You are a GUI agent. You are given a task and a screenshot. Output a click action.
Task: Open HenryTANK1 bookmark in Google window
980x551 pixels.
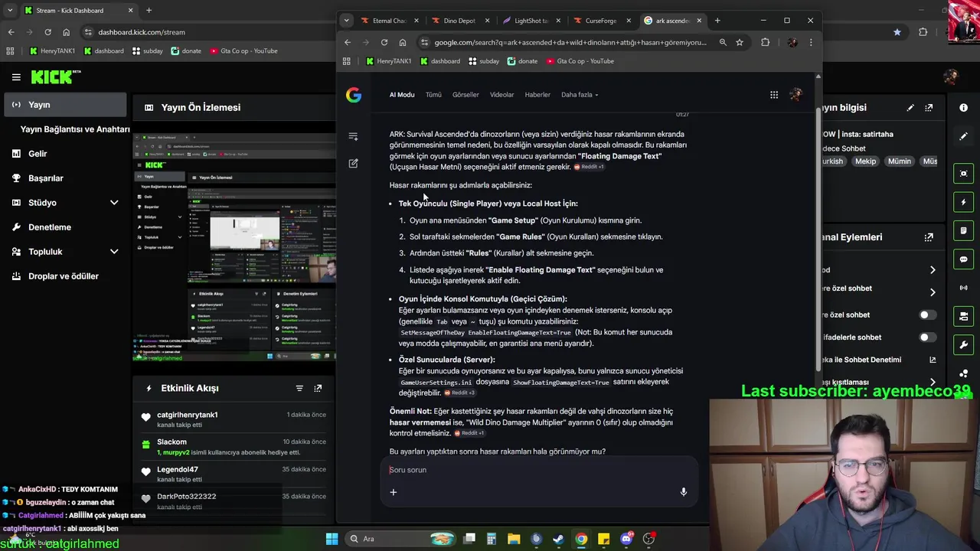click(388, 61)
